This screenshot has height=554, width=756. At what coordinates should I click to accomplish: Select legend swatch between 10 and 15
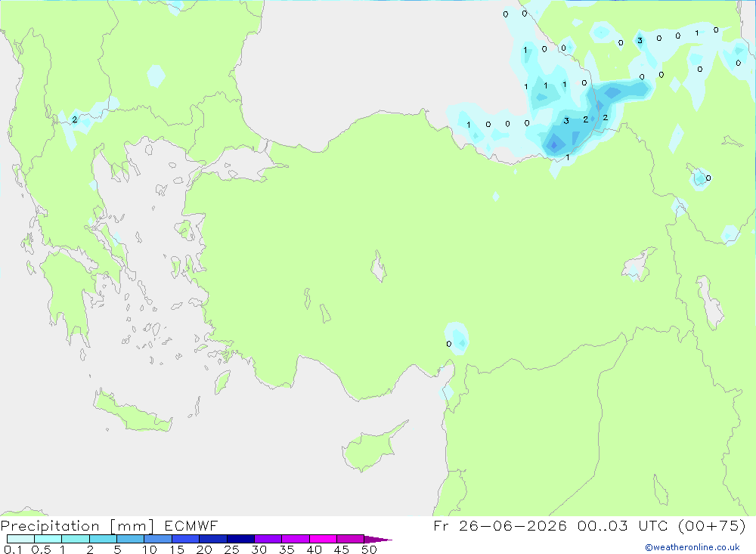tap(158, 539)
